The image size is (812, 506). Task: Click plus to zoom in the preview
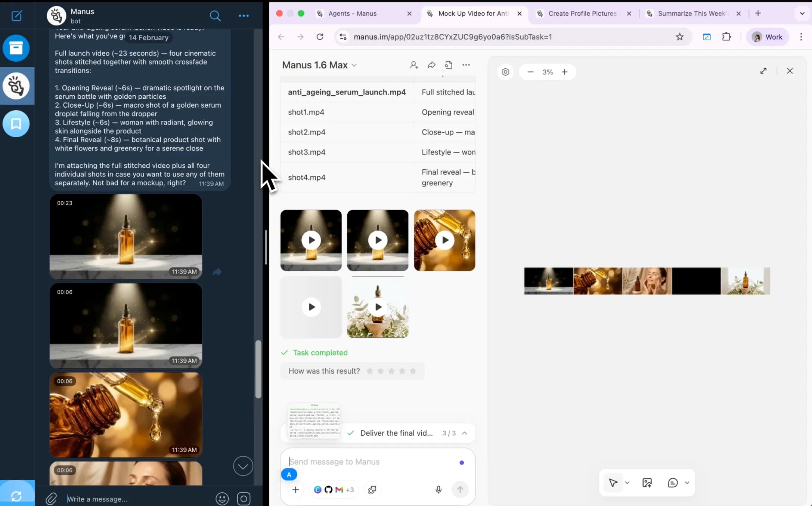(x=564, y=72)
